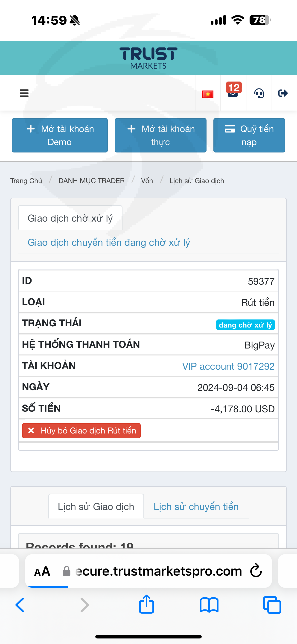Show all Safari tabs

coord(272,605)
